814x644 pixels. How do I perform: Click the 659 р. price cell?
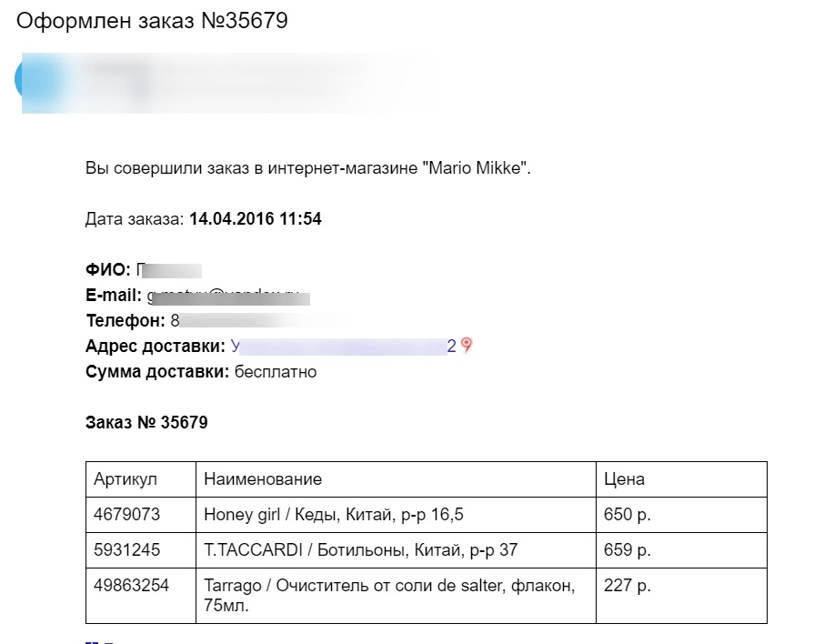[x=627, y=550]
